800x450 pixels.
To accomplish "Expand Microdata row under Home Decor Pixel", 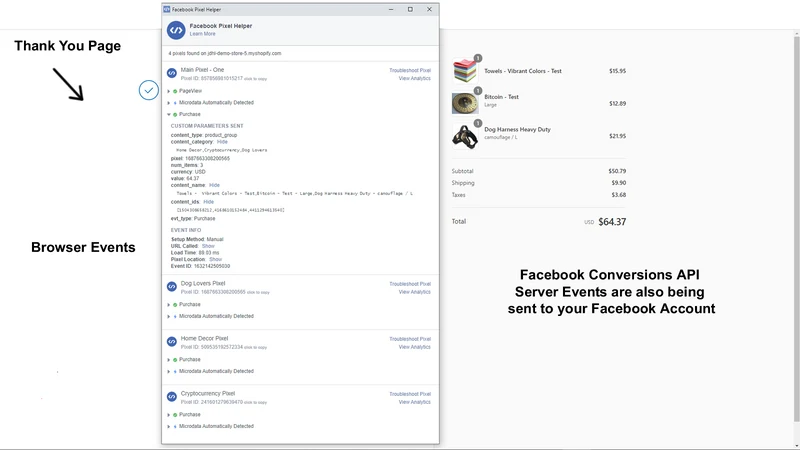I will (x=169, y=371).
